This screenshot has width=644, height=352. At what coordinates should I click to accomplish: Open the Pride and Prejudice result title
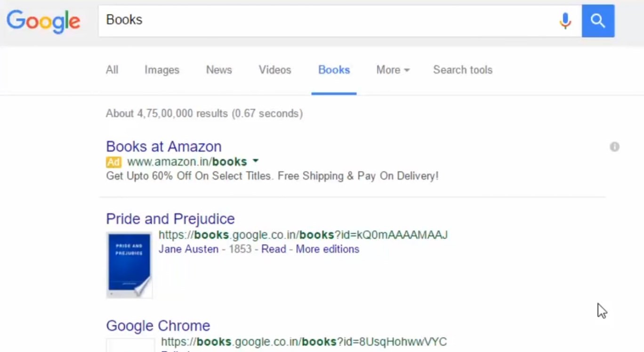[170, 219]
